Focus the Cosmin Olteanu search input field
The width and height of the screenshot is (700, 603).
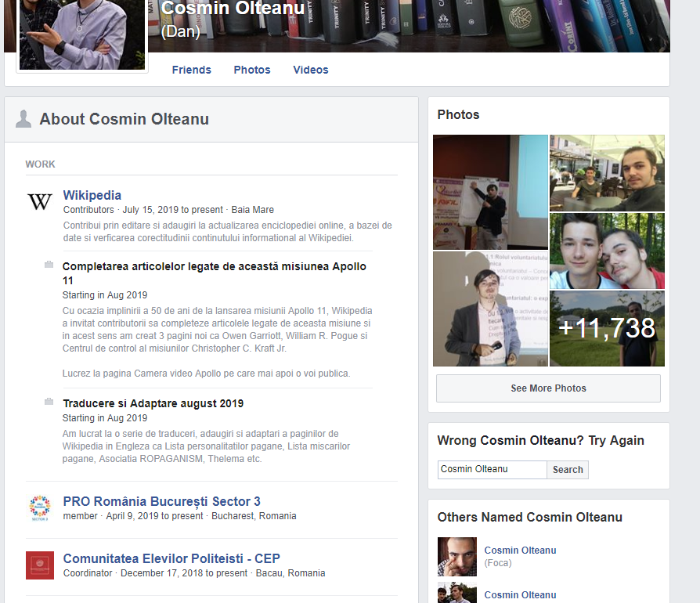tap(492, 470)
